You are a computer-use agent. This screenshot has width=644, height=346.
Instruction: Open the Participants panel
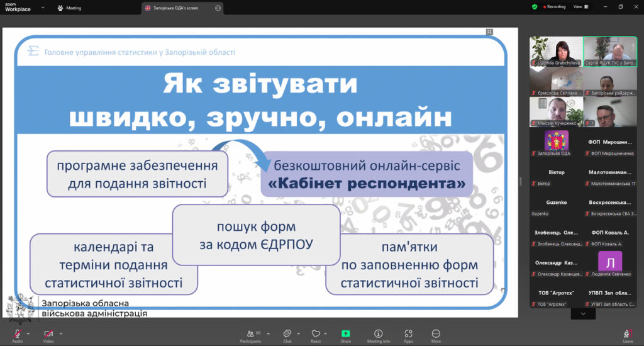[x=250, y=333]
